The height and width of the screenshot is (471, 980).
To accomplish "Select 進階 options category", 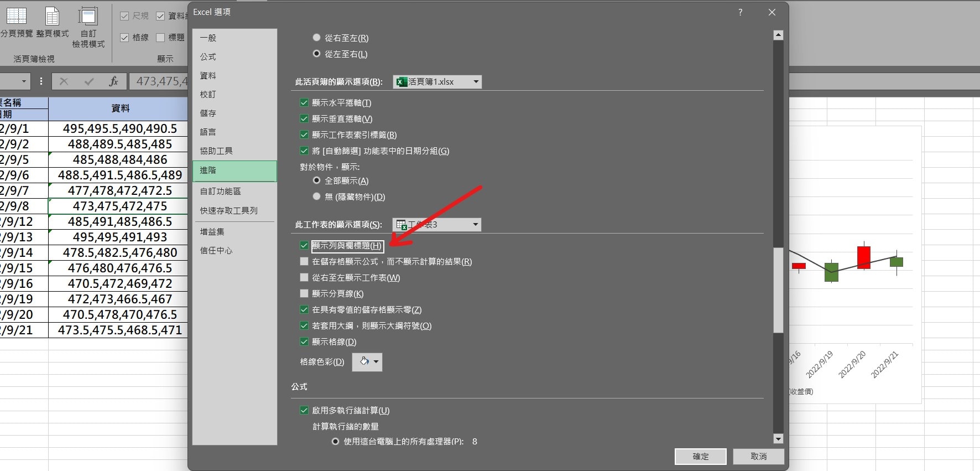I will pyautogui.click(x=234, y=170).
